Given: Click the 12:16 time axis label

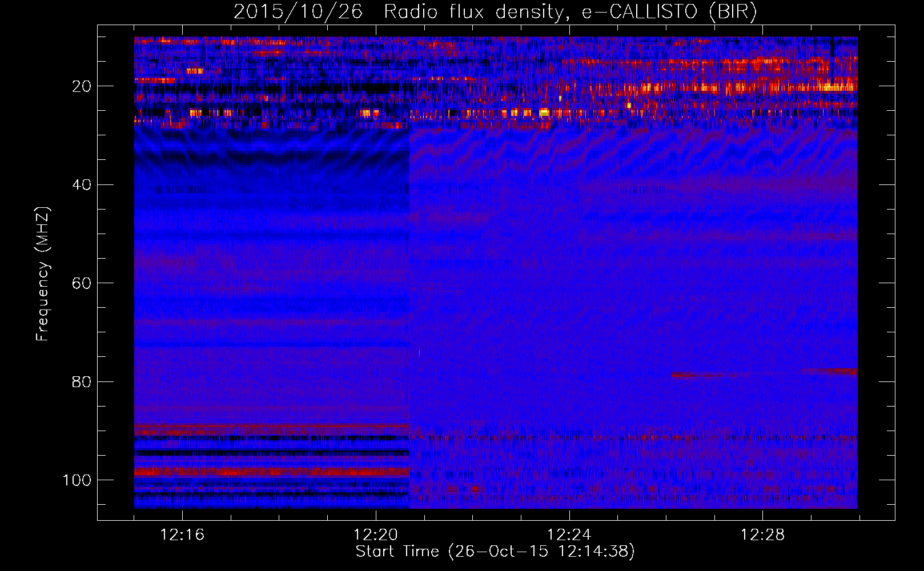Looking at the screenshot, I should point(182,535).
